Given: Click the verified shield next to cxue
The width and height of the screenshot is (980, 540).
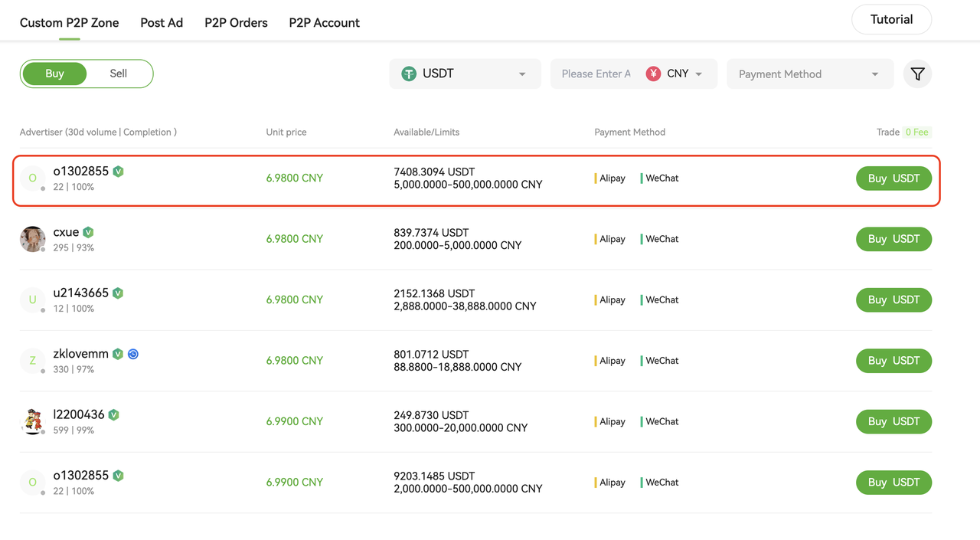Looking at the screenshot, I should point(89,232).
